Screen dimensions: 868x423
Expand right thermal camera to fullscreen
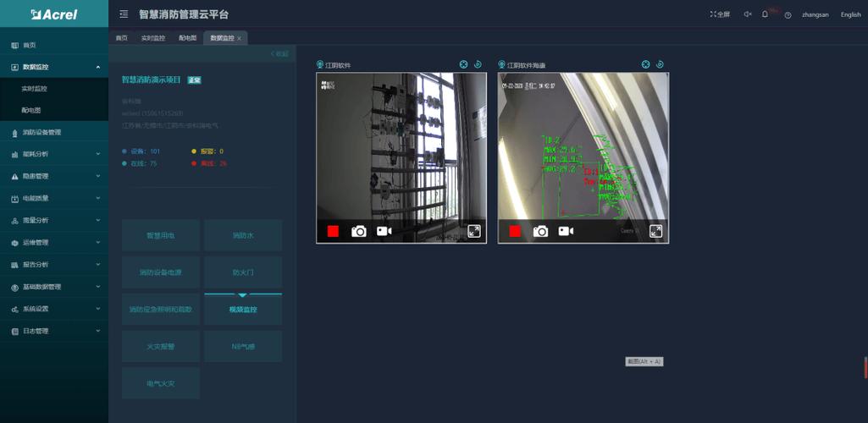click(x=656, y=231)
